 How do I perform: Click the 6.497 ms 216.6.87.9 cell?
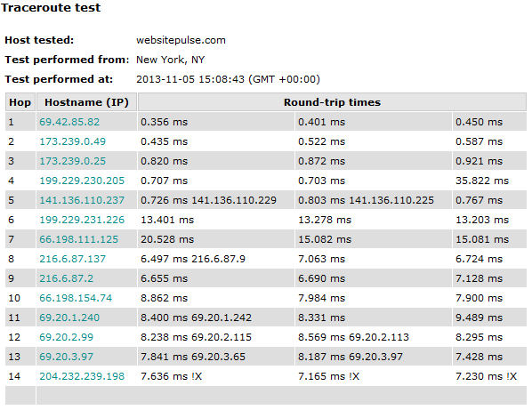tap(216, 259)
